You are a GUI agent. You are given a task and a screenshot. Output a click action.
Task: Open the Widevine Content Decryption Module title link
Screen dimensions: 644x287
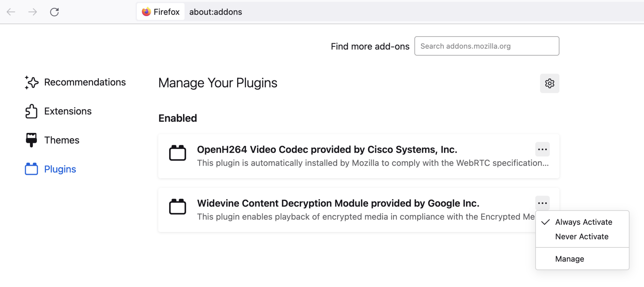point(338,203)
